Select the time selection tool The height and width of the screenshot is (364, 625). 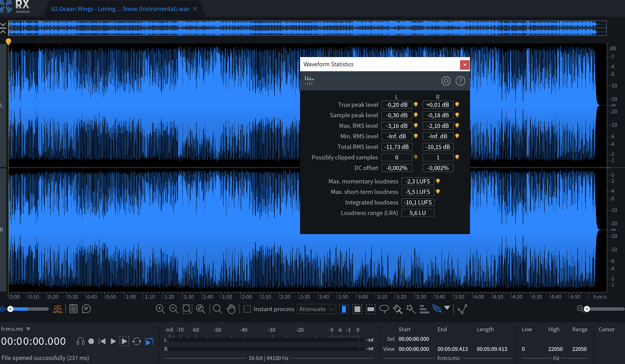[x=344, y=309]
